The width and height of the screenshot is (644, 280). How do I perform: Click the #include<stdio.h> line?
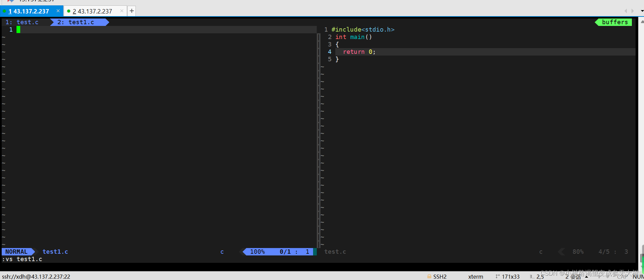(x=363, y=30)
